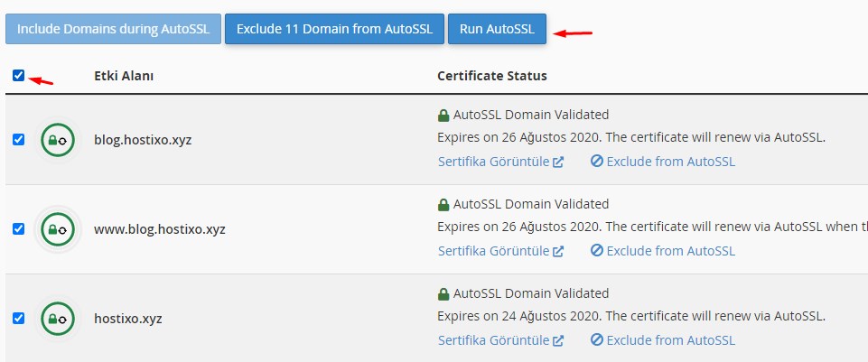
Task: Click Include Domains during AutoSSL button
Action: tap(113, 29)
